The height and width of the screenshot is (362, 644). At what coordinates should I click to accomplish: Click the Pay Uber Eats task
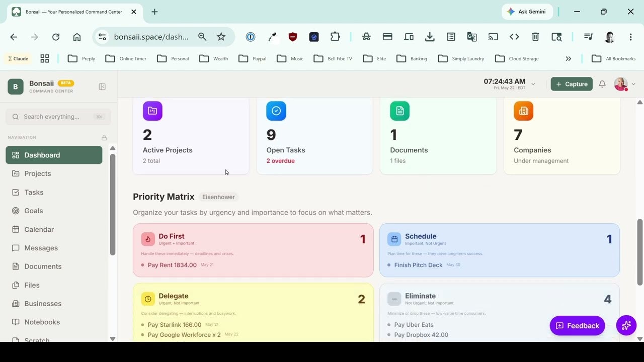(x=414, y=325)
